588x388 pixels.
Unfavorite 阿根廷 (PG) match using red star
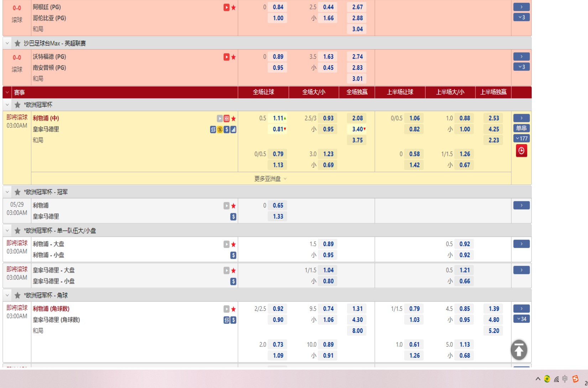[234, 7]
